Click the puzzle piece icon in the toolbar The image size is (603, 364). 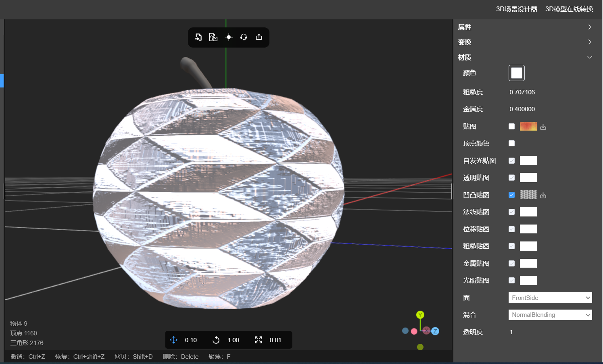213,37
